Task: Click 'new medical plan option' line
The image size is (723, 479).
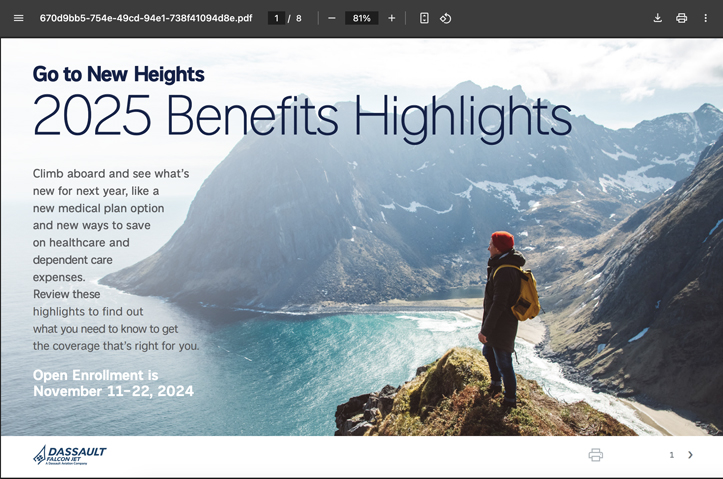Action: [98, 208]
